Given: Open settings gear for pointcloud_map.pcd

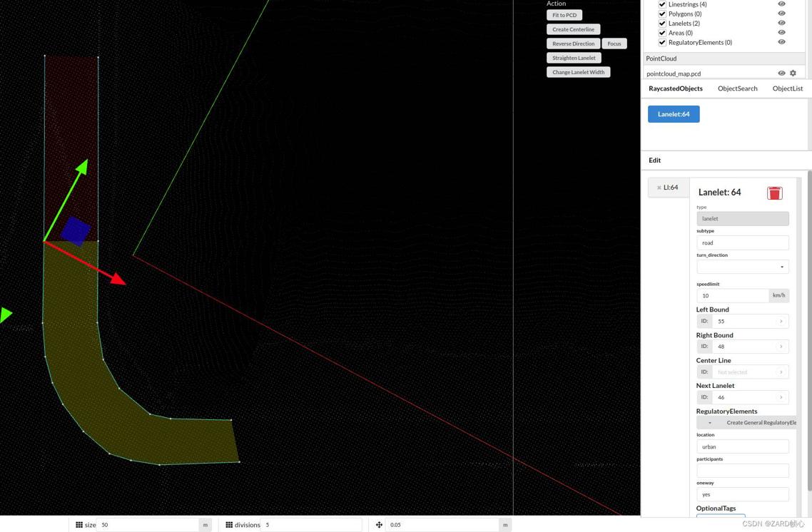Looking at the screenshot, I should (793, 73).
